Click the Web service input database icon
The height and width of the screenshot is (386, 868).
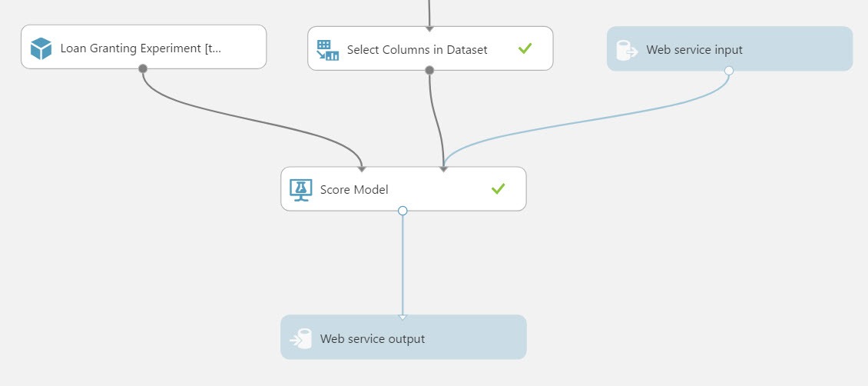[x=628, y=50]
